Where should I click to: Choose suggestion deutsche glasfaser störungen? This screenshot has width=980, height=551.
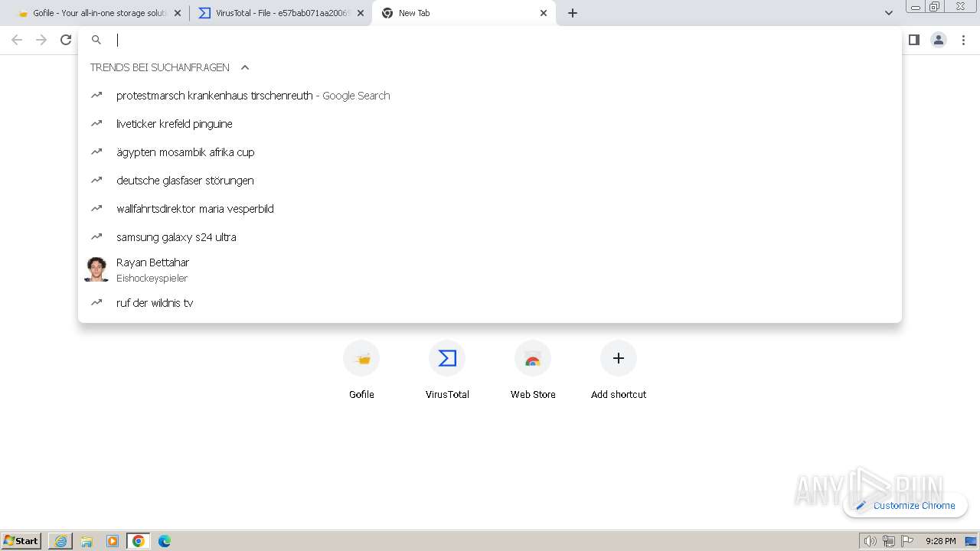490,181
